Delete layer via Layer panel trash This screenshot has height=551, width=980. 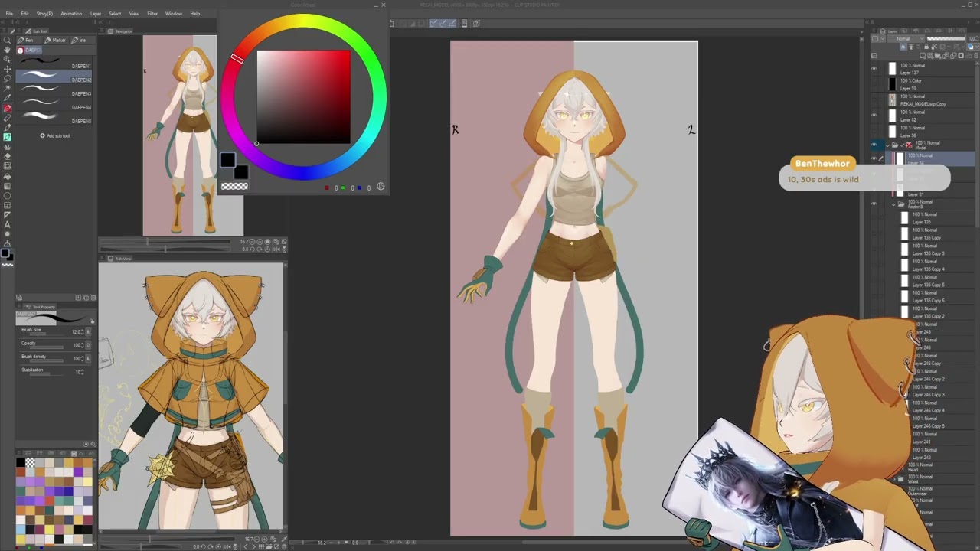(976, 56)
